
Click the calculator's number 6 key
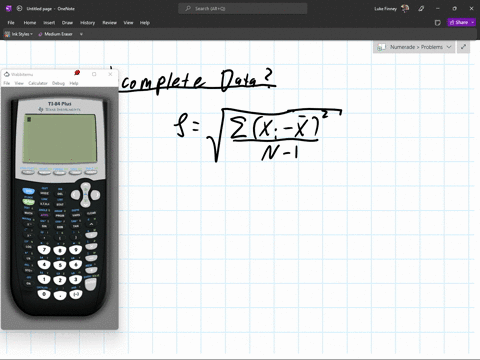tap(76, 264)
